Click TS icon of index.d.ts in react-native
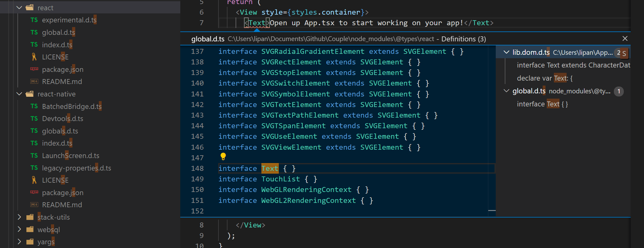Image resolution: width=644 pixels, height=248 pixels. tap(34, 143)
